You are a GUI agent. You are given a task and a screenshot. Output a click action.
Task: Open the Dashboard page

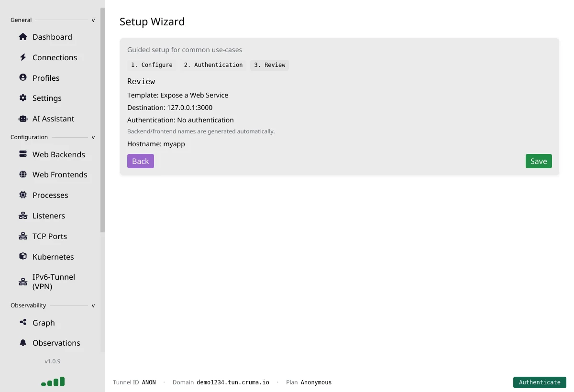pos(52,37)
